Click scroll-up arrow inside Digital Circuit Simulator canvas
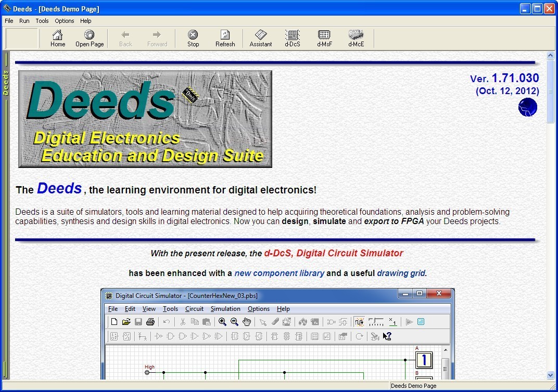 click(x=445, y=350)
